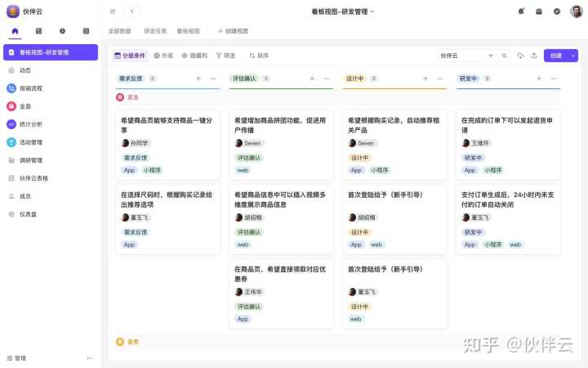Switch to 看板视图 view tab
This screenshot has width=588, height=368.
[x=189, y=31]
